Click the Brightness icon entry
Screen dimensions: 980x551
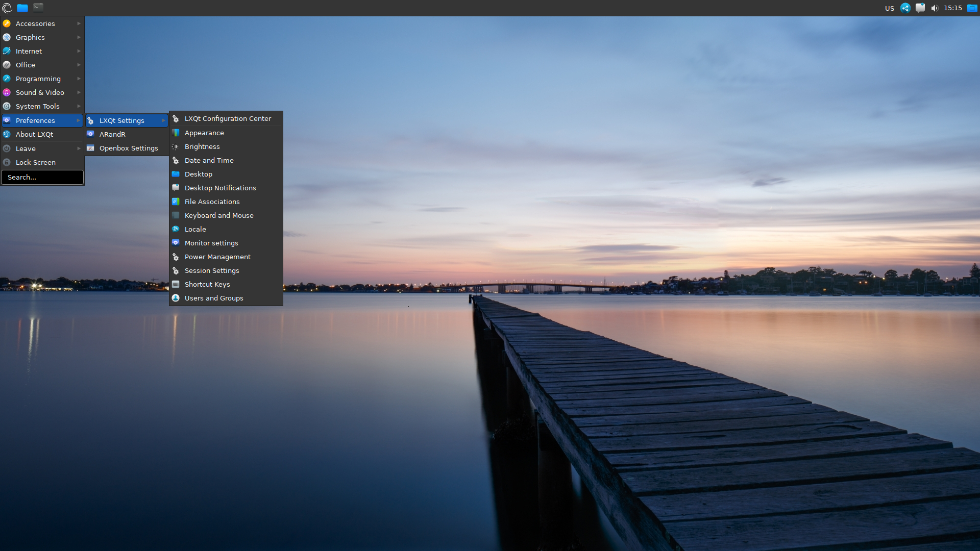coord(176,146)
